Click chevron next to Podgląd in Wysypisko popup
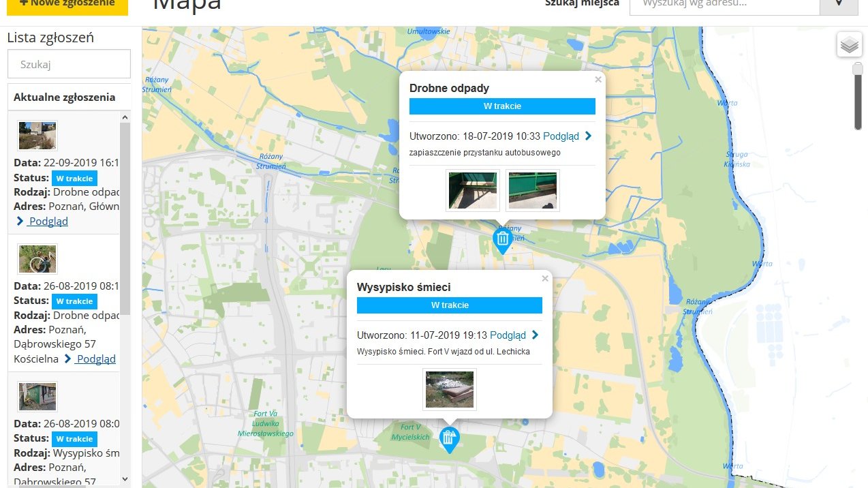Image resolution: width=868 pixels, height=488 pixels. [536, 335]
